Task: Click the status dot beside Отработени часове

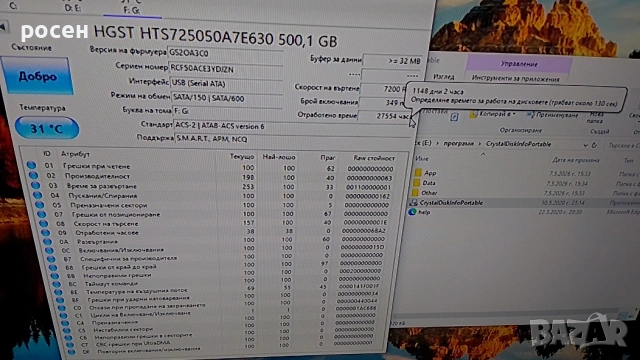Action: tap(46, 232)
